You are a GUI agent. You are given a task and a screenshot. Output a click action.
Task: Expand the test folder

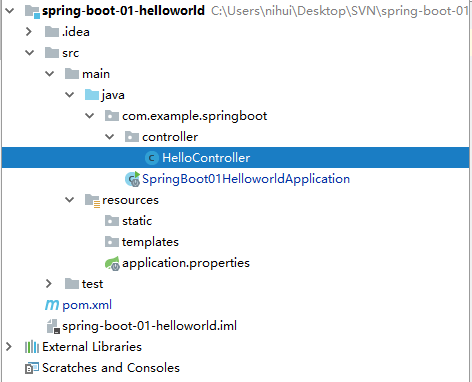tap(49, 284)
